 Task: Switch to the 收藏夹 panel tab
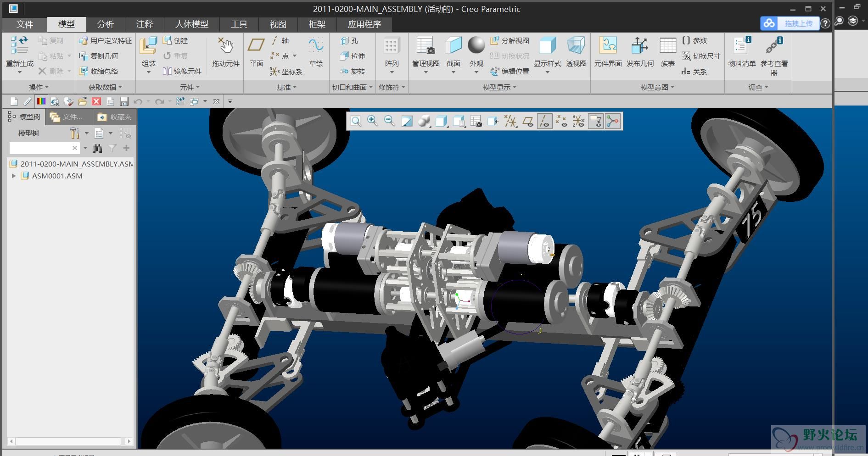(x=114, y=117)
